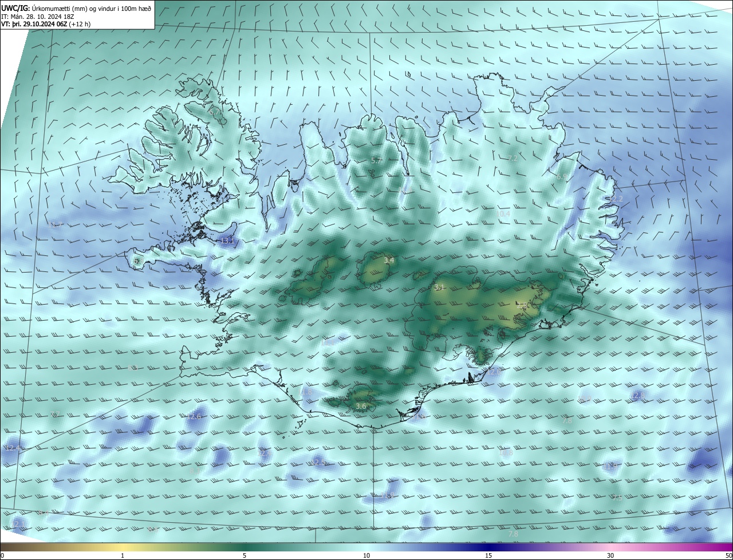Click the '7.2' value label on the map

(513, 159)
